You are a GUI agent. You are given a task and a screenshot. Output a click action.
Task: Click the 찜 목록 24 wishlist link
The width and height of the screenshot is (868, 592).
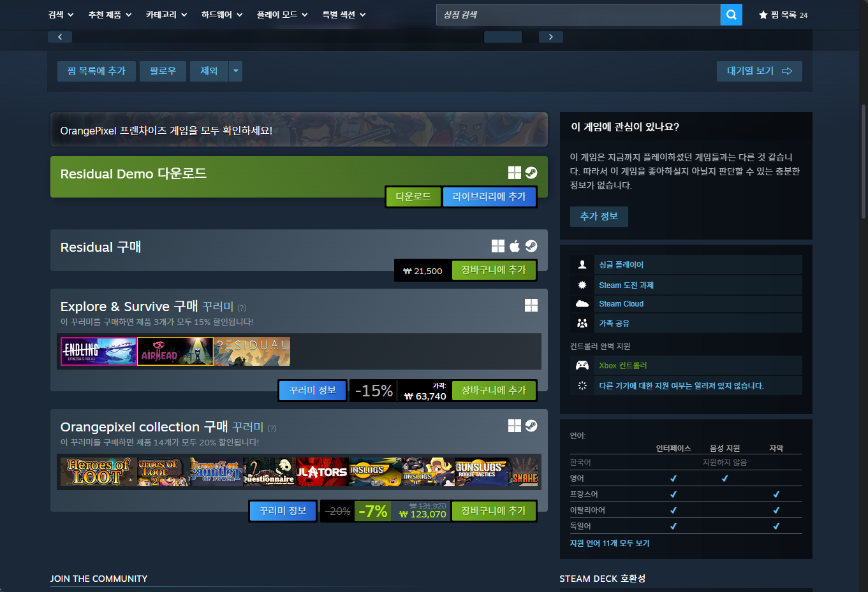click(783, 15)
